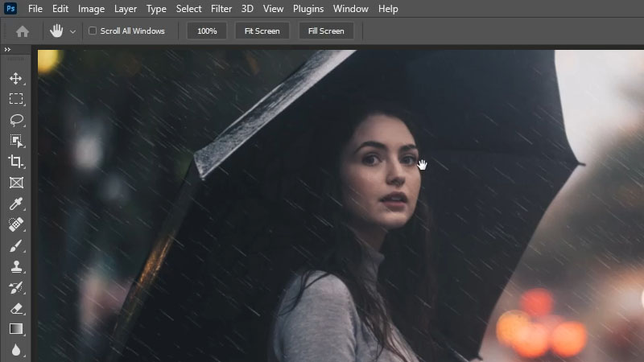Select the Clone Stamp tool

pos(16,266)
